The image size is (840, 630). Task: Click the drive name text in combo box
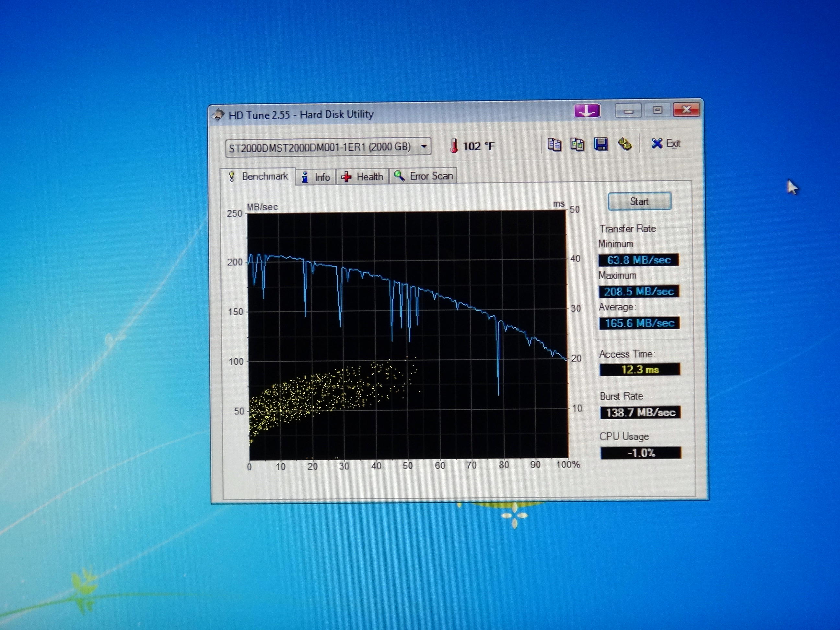click(x=319, y=147)
